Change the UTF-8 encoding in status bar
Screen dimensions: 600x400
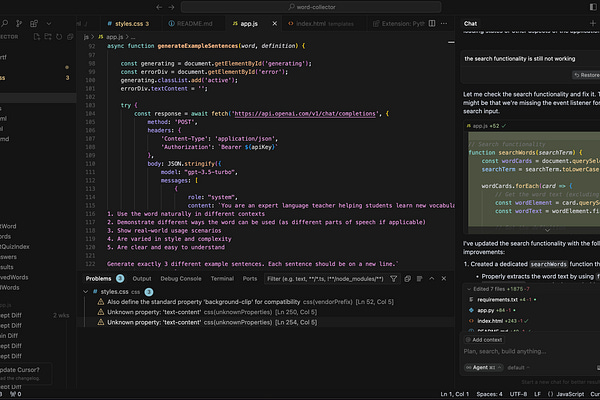click(518, 394)
